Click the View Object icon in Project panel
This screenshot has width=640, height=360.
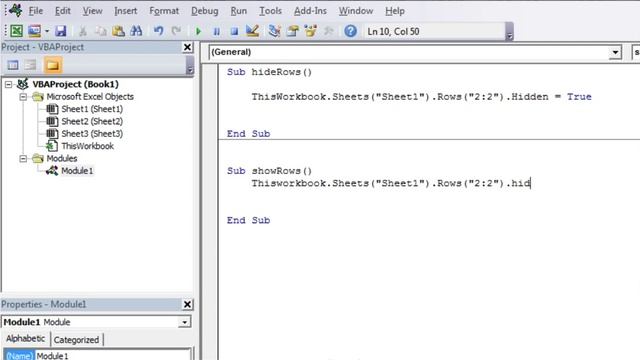click(x=31, y=65)
